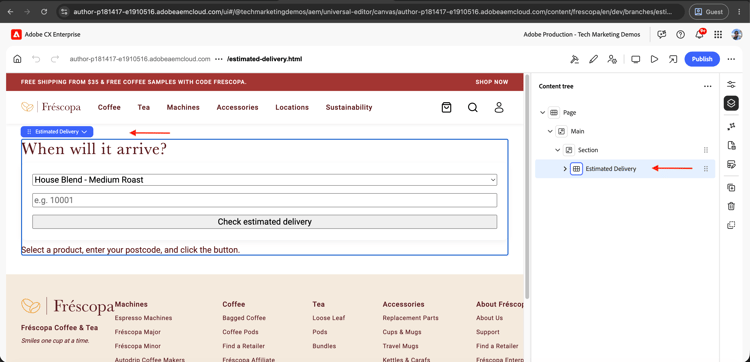Click the site search magnifier icon

[473, 108]
